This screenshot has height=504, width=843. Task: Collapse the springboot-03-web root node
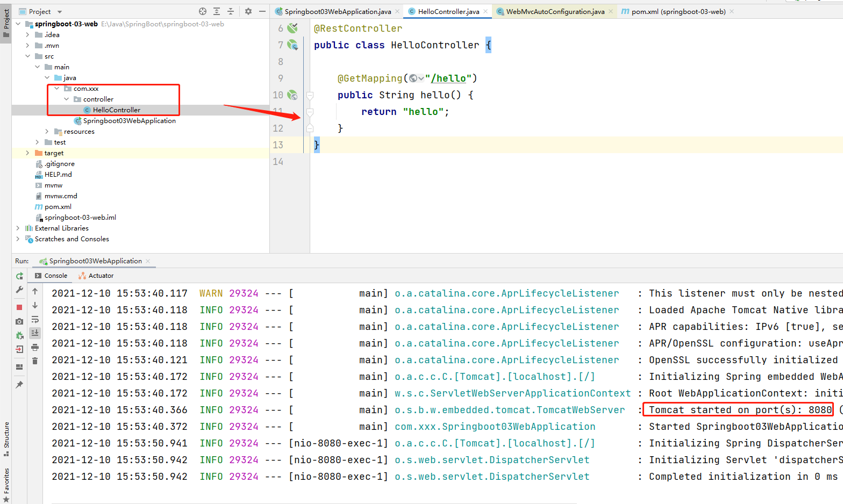click(x=18, y=24)
